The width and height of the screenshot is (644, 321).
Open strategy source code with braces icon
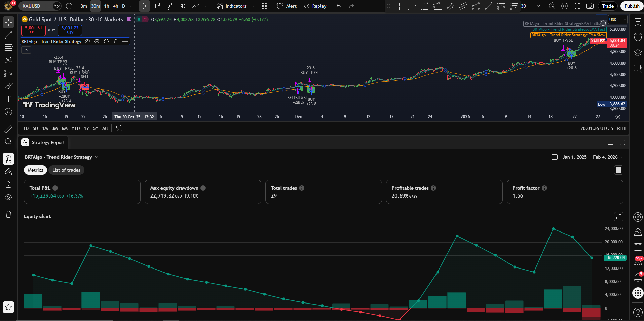106,41
